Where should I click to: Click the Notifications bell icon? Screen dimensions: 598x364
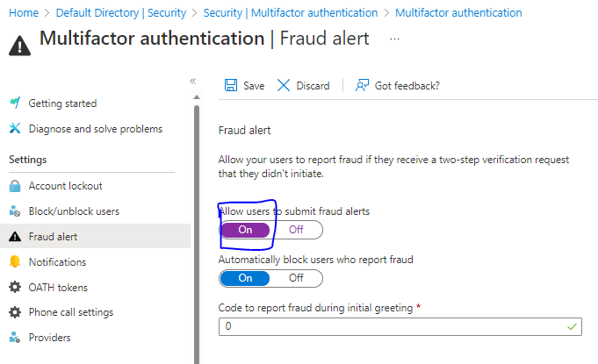15,262
